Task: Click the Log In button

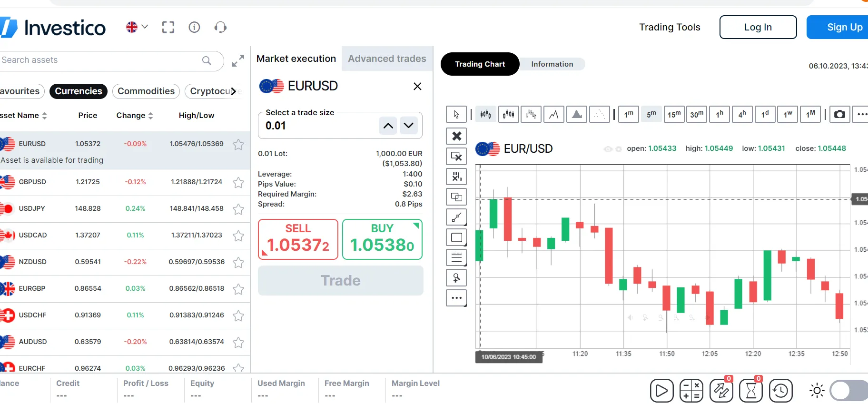Action: 758,27
